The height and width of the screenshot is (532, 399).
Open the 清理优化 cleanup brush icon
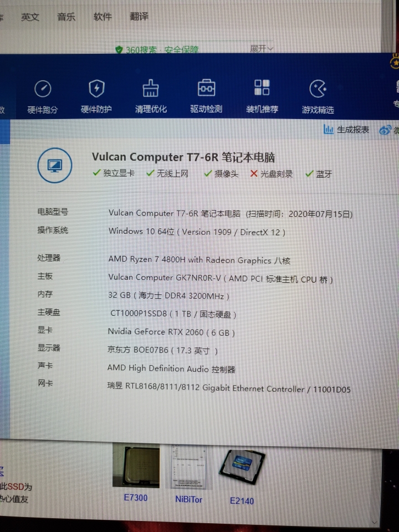[x=151, y=89]
